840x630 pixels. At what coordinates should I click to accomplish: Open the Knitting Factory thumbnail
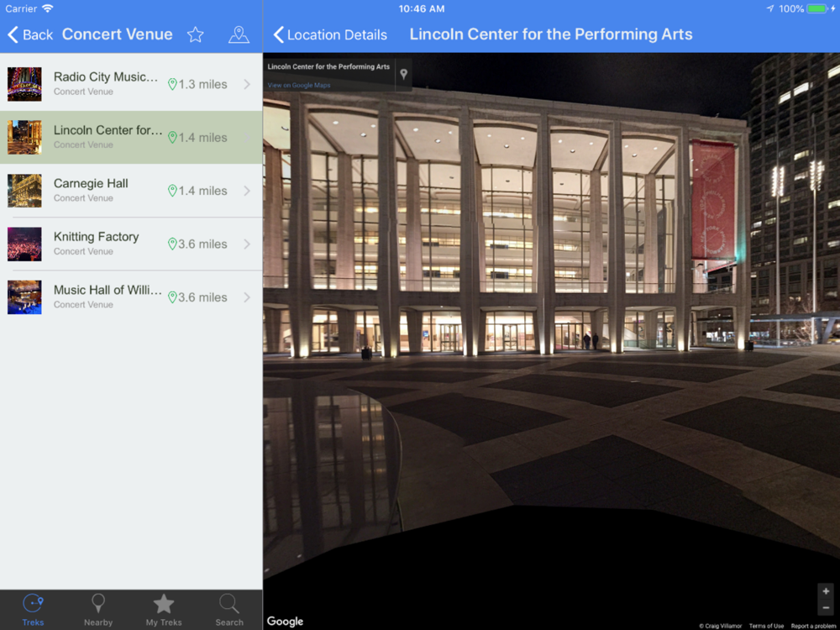click(24, 244)
